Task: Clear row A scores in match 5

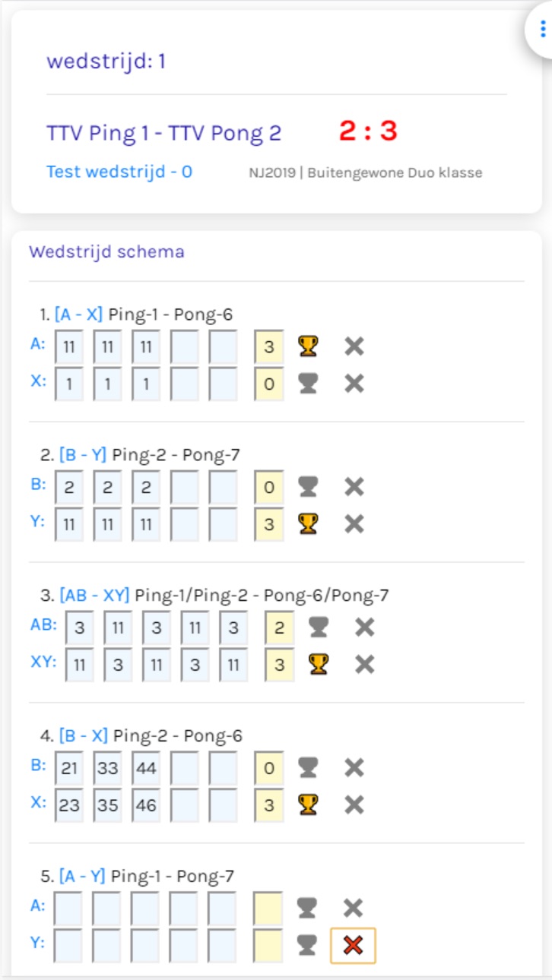Action: 354,909
